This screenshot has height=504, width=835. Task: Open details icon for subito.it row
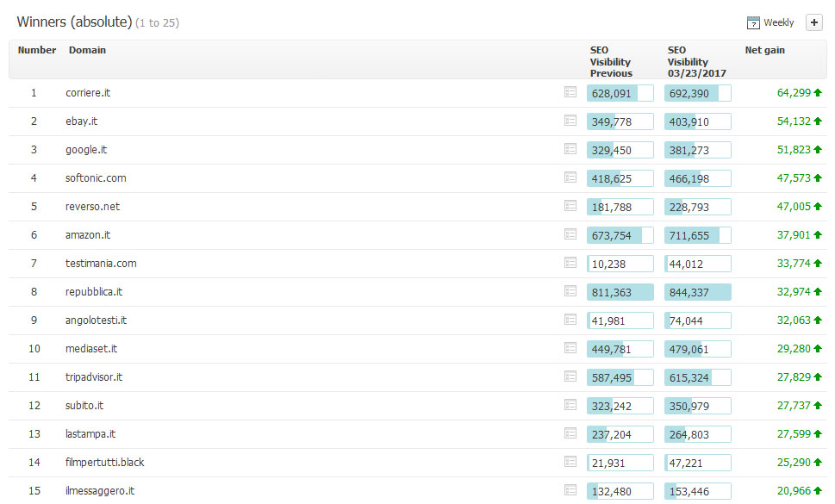(x=570, y=405)
